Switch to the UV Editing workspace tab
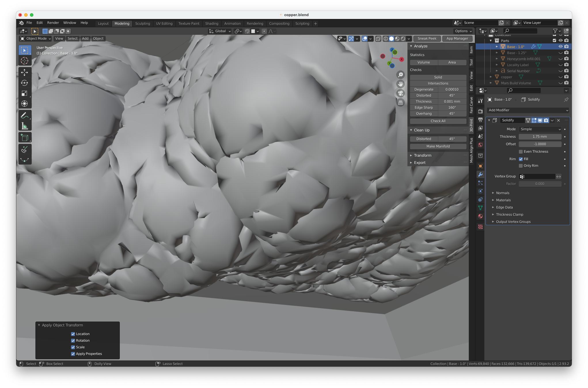588x388 pixels. coord(164,24)
